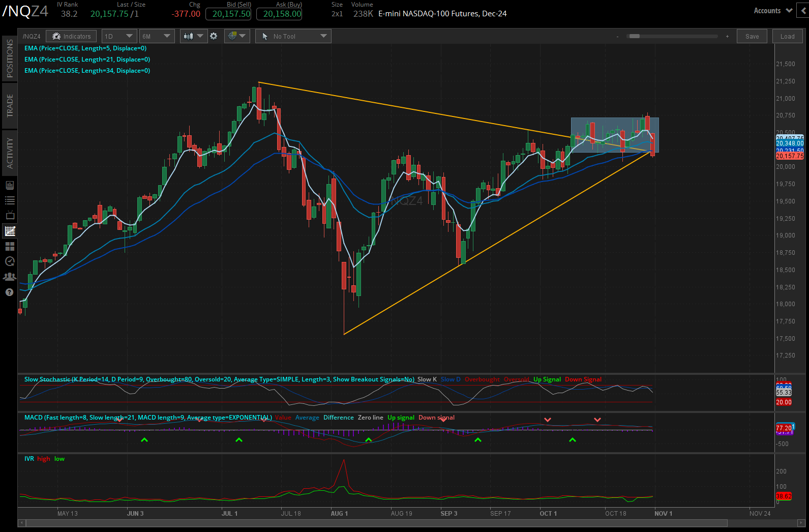Click the /NQZ4 symbol label in toolbar
The height and width of the screenshot is (532, 809).
coord(32,36)
